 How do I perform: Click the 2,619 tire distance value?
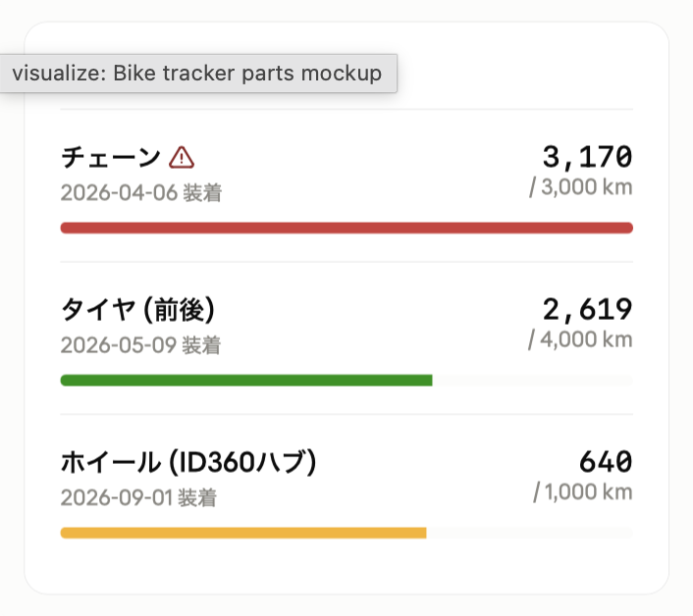coord(587,309)
